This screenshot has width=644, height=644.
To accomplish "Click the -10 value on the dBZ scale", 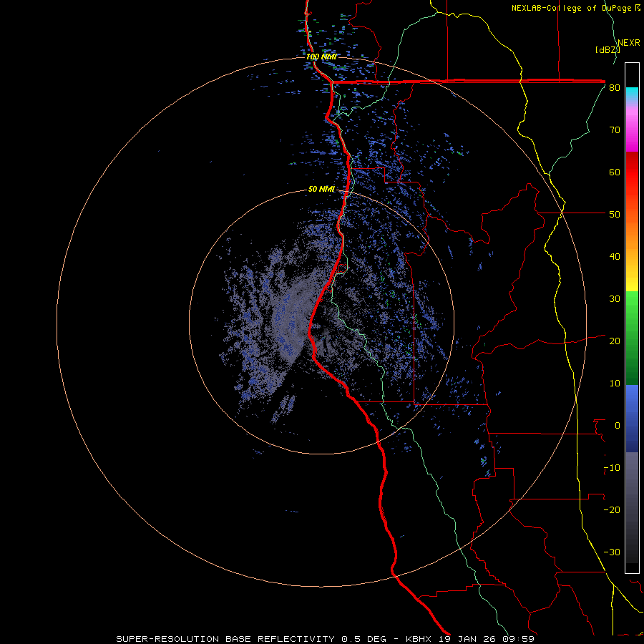I will (x=612, y=468).
